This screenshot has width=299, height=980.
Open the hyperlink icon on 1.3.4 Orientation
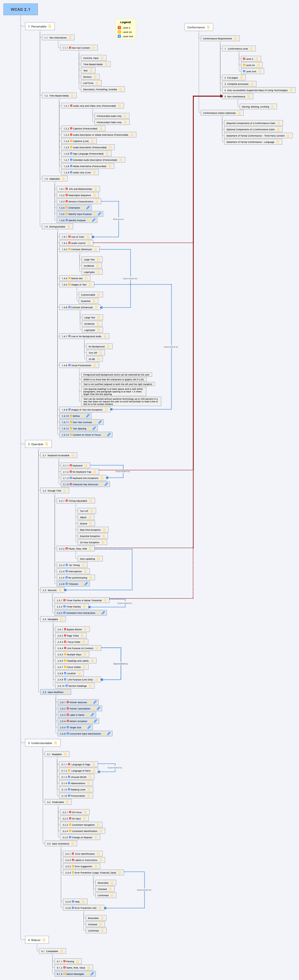[88, 208]
